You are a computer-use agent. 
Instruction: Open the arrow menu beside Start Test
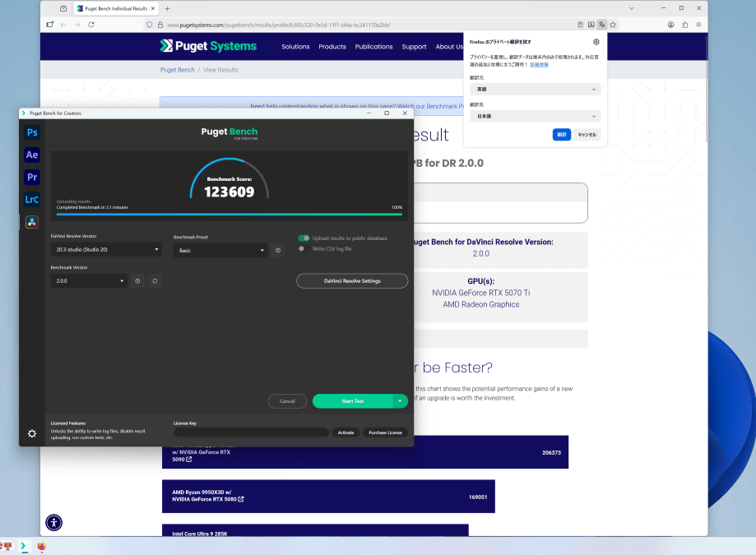click(401, 401)
